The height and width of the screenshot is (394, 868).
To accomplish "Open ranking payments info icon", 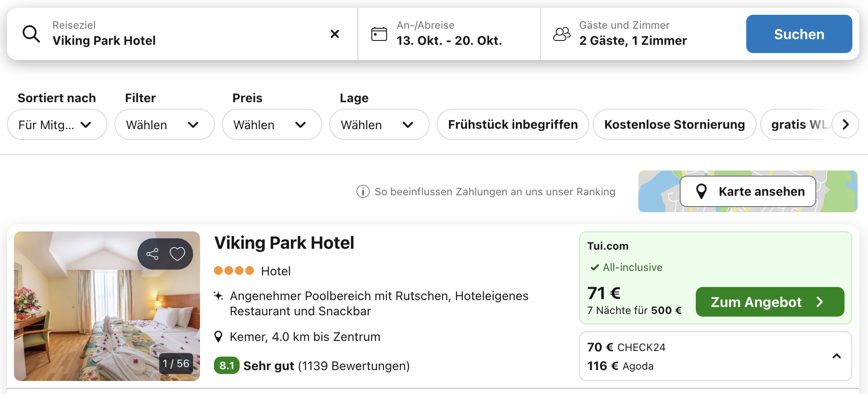I will [363, 191].
